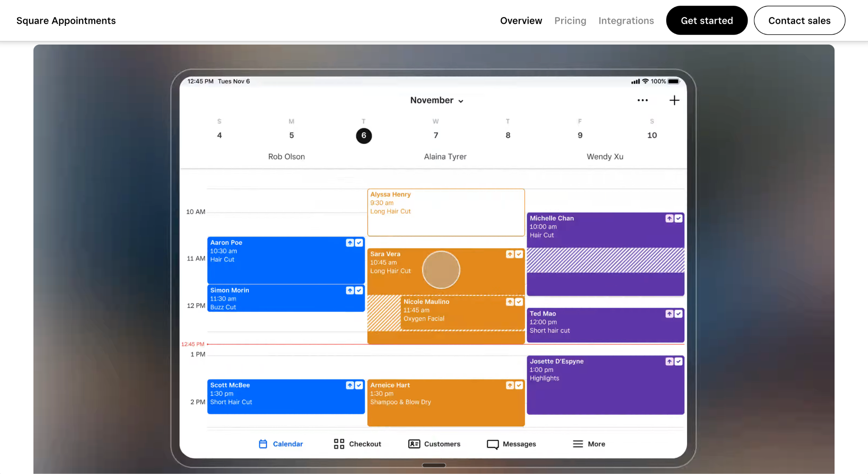Open Josette D'Espyne Highlights appointment block
The height and width of the screenshot is (474, 868).
[x=605, y=385]
